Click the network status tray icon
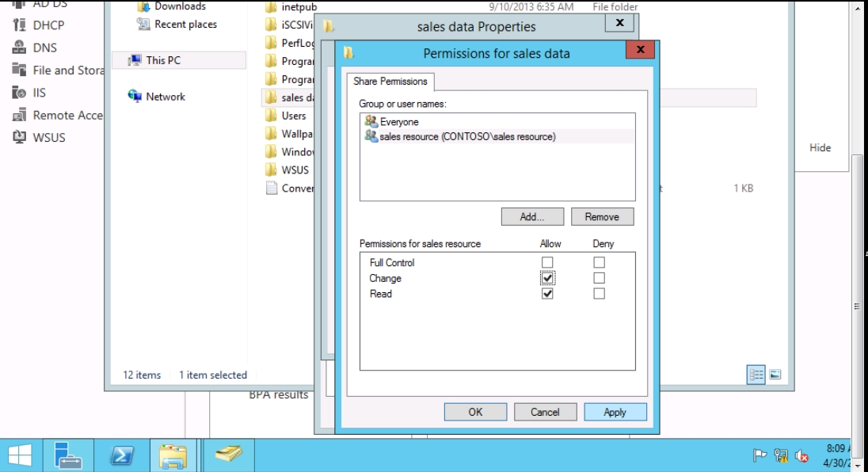Image resolution: width=868 pixels, height=472 pixels. click(782, 455)
